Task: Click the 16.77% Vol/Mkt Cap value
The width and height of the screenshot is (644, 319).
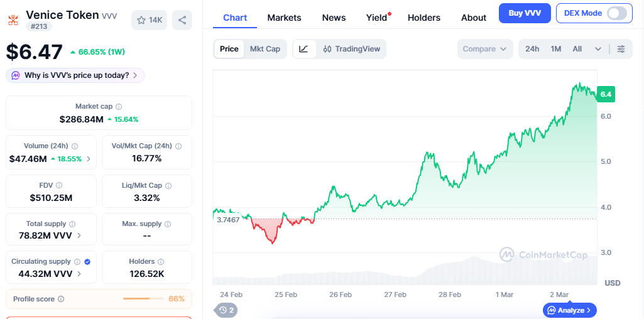Action: 146,158
